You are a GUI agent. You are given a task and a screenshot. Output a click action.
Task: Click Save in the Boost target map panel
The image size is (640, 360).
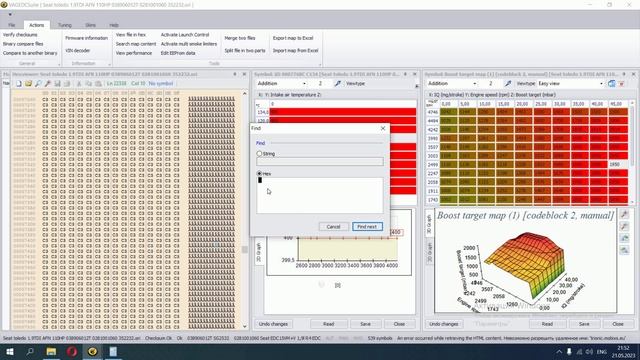(584, 324)
